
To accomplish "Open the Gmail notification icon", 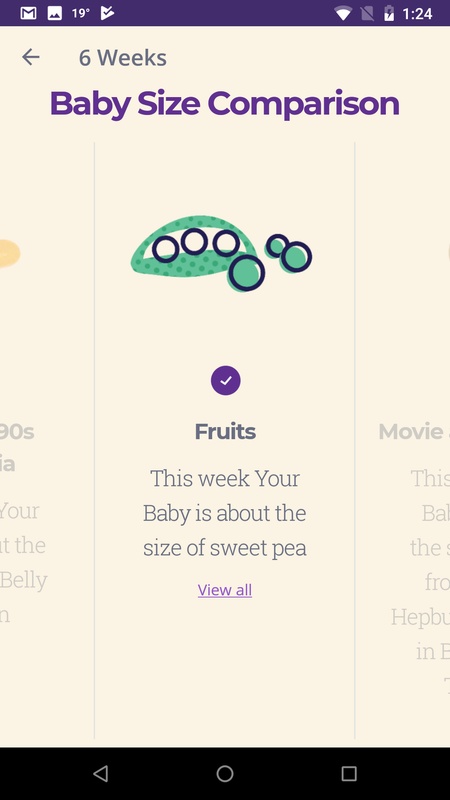I will (28, 13).
